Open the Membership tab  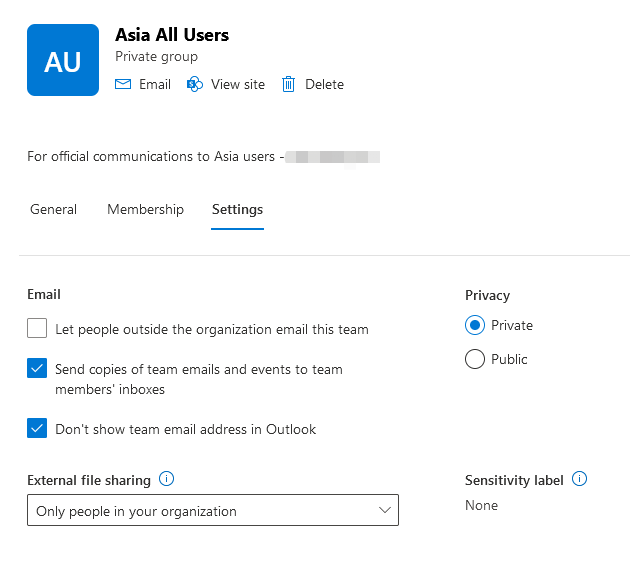click(x=145, y=210)
